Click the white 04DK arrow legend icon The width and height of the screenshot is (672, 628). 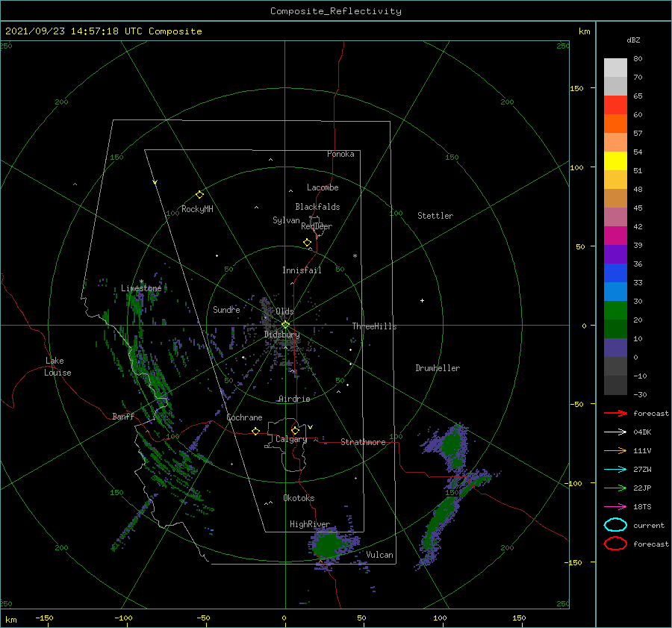(615, 432)
